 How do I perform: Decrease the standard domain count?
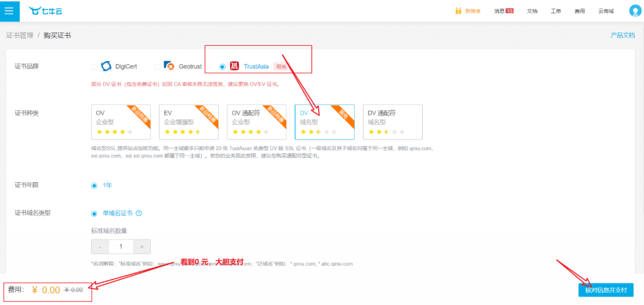[100, 247]
